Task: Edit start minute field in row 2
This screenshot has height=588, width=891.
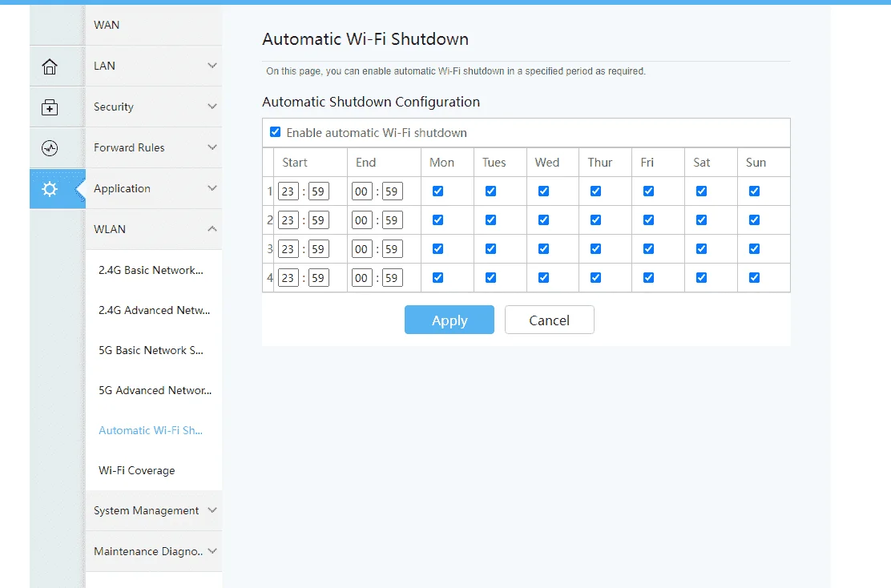Action: pos(319,220)
